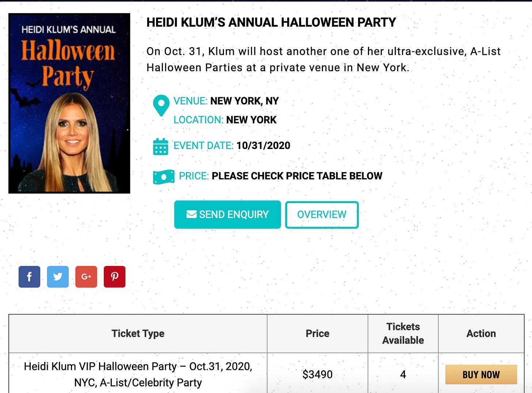Screen dimensions: 532x393
Task: Click the Google Plus share icon
Action: pyautogui.click(x=86, y=276)
